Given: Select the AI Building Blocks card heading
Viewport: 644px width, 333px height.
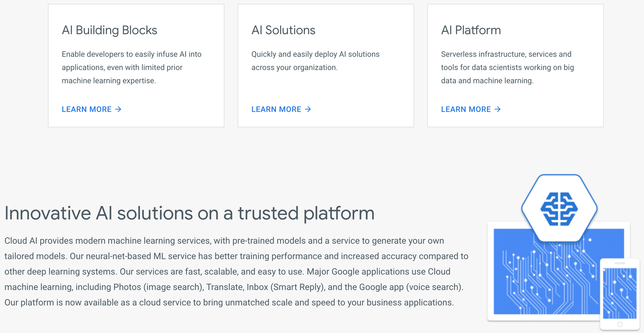Looking at the screenshot, I should click(109, 30).
